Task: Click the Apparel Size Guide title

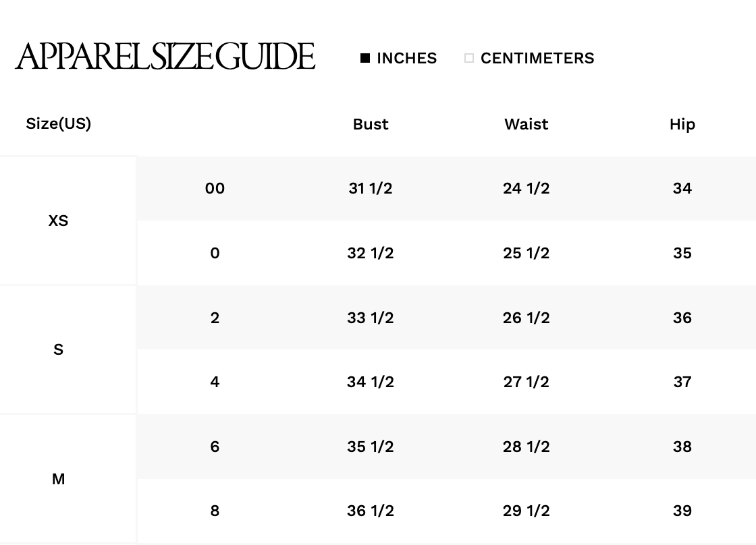Action: (165, 57)
